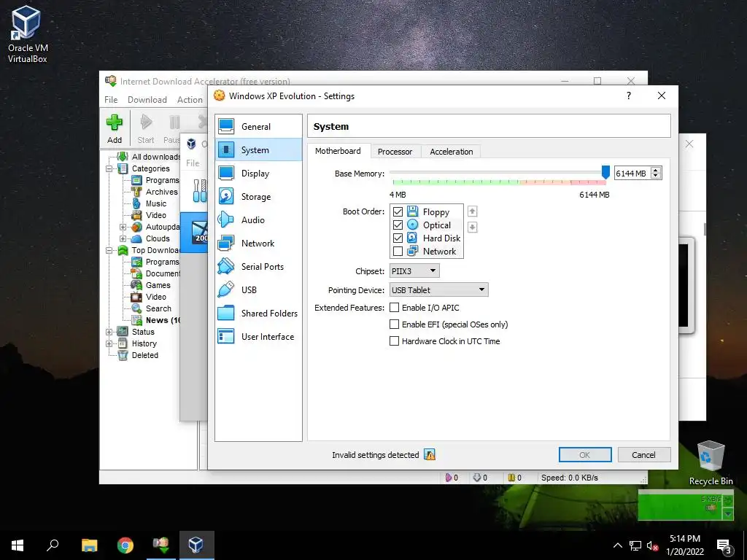Open Action menu in Download Accelerator
This screenshot has height=560, width=747.
coord(190,99)
